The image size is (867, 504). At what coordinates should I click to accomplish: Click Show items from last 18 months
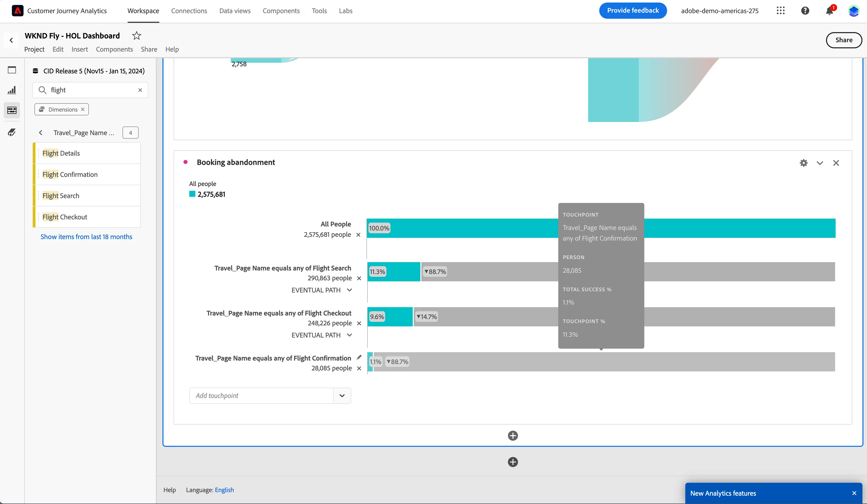pyautogui.click(x=86, y=237)
